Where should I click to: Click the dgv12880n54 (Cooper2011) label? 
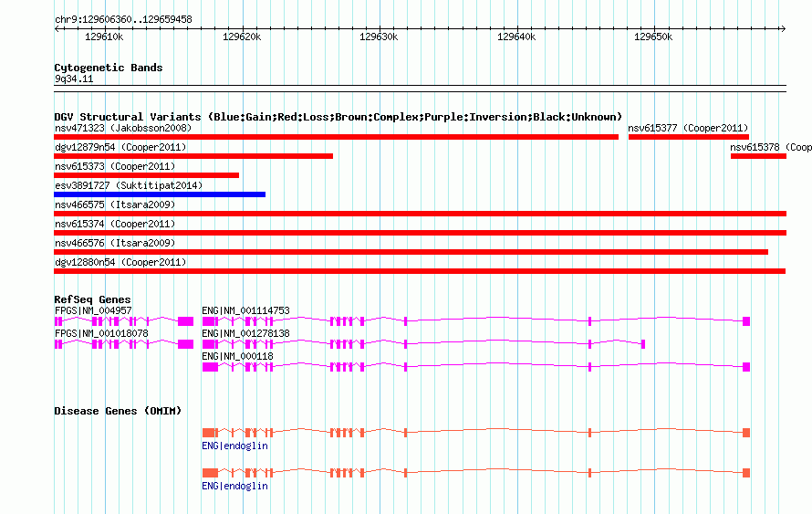[x=120, y=262]
